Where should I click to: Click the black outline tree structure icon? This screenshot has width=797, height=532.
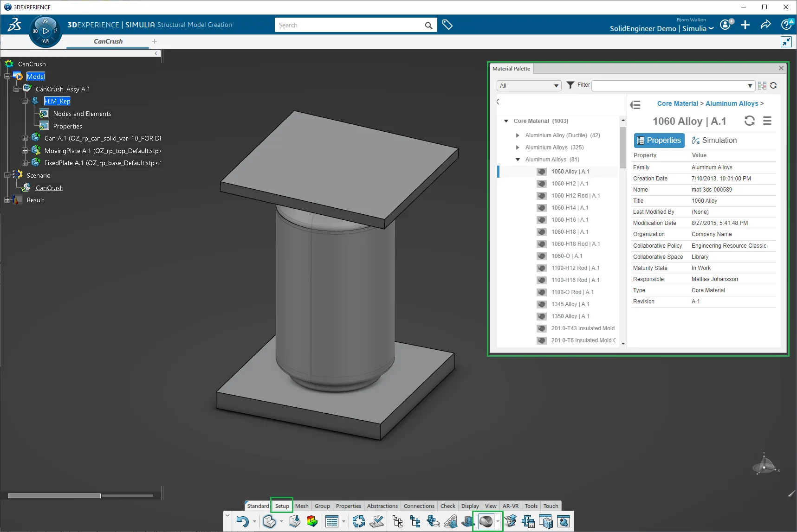pos(397,521)
